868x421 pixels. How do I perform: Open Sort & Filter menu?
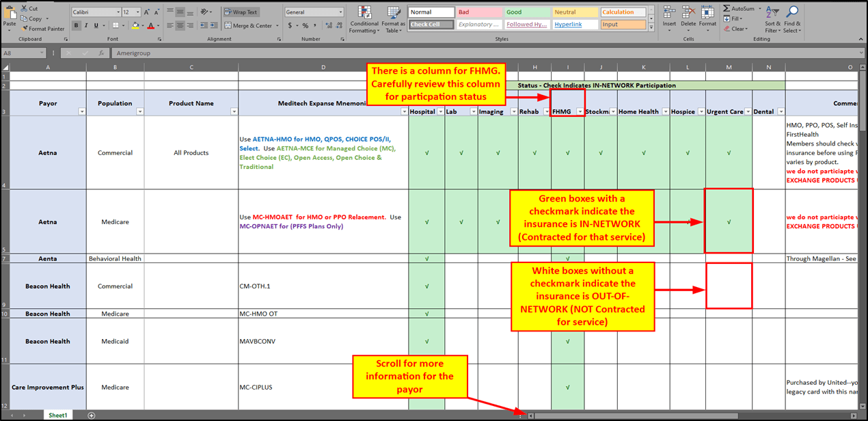coord(772,19)
